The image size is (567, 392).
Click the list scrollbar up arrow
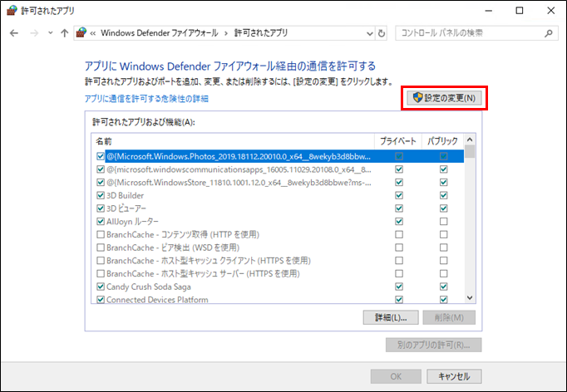(x=470, y=140)
